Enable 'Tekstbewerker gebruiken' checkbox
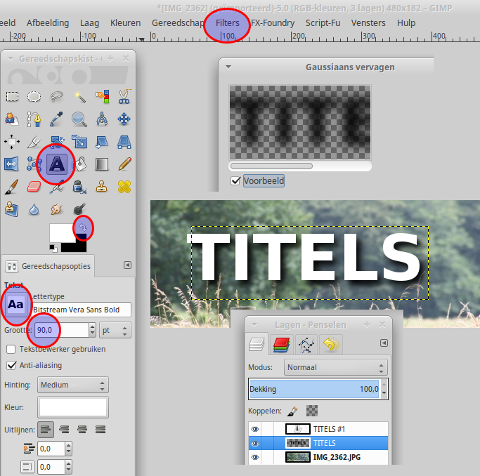 pyautogui.click(x=11, y=349)
